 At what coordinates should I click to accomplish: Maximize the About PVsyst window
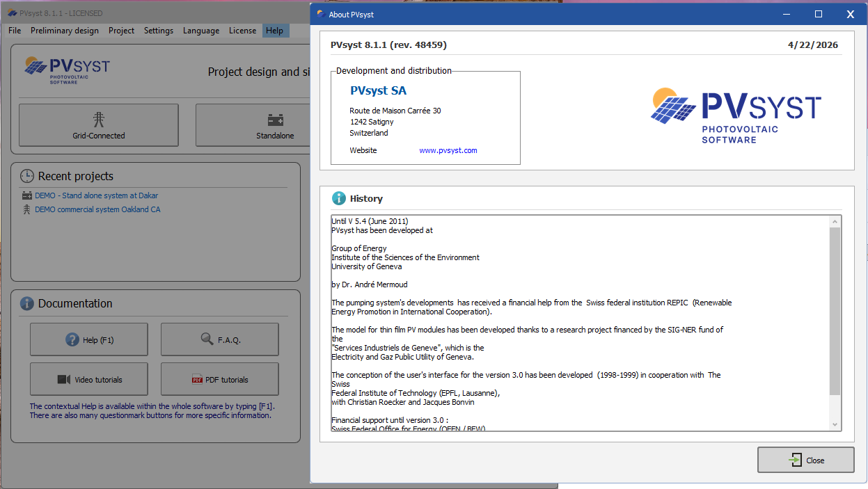coord(819,14)
